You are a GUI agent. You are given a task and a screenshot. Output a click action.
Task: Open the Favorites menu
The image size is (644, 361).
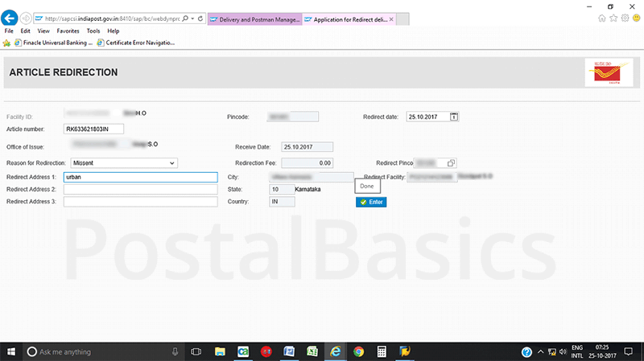68,31
